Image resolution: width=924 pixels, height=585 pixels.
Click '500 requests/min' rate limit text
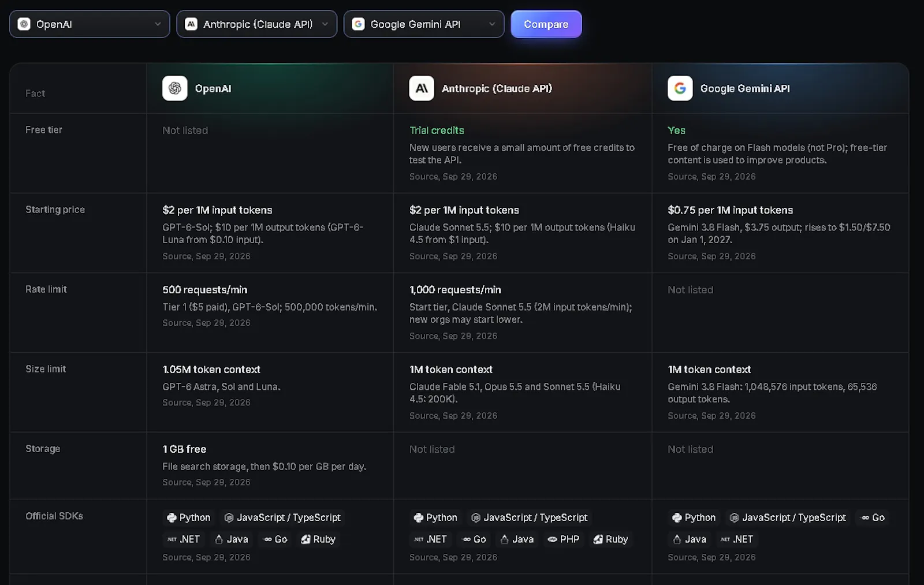click(205, 290)
